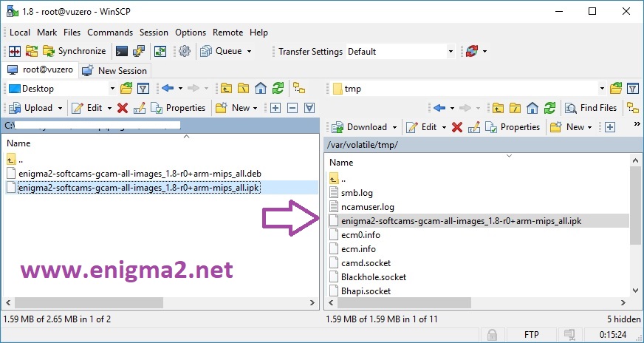Image resolution: width=644 pixels, height=343 pixels.
Task: Click local Unselect Files minus icon
Action: (x=292, y=108)
